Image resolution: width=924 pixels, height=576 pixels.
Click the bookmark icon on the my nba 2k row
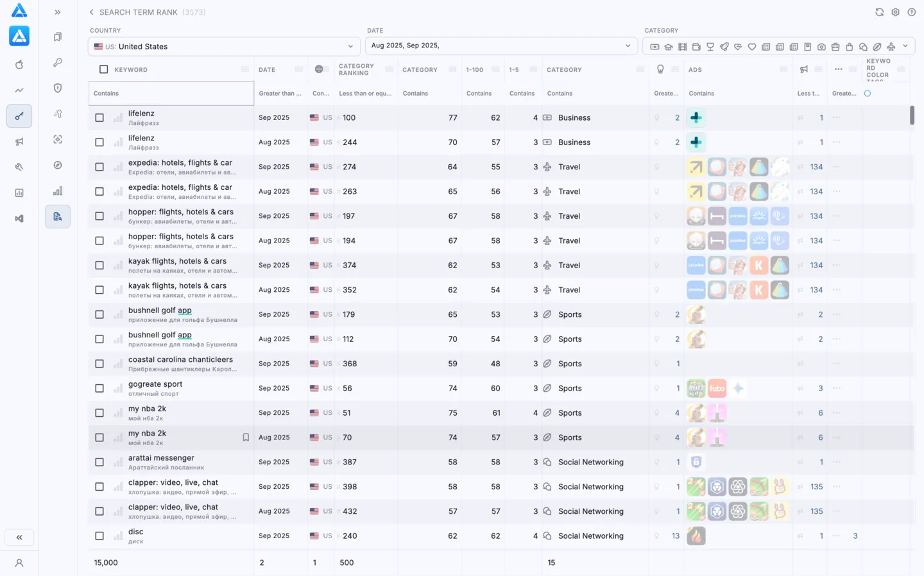click(x=245, y=437)
